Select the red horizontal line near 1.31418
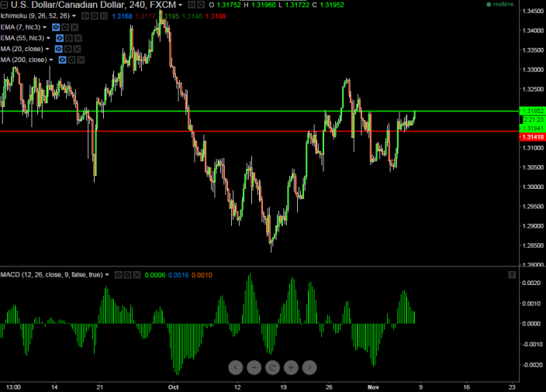This screenshot has width=546, height=392. tap(259, 132)
